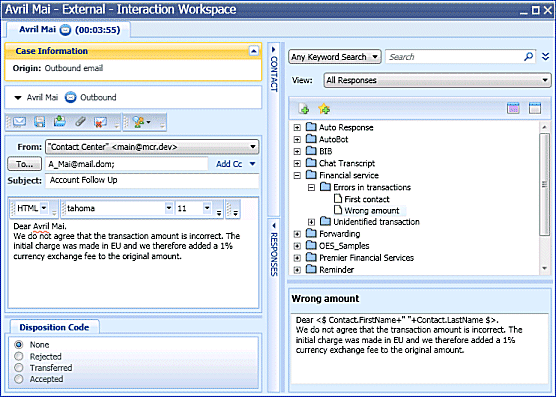Click the purple response view icon
Image resolution: width=556 pixels, height=397 pixels.
click(x=513, y=108)
